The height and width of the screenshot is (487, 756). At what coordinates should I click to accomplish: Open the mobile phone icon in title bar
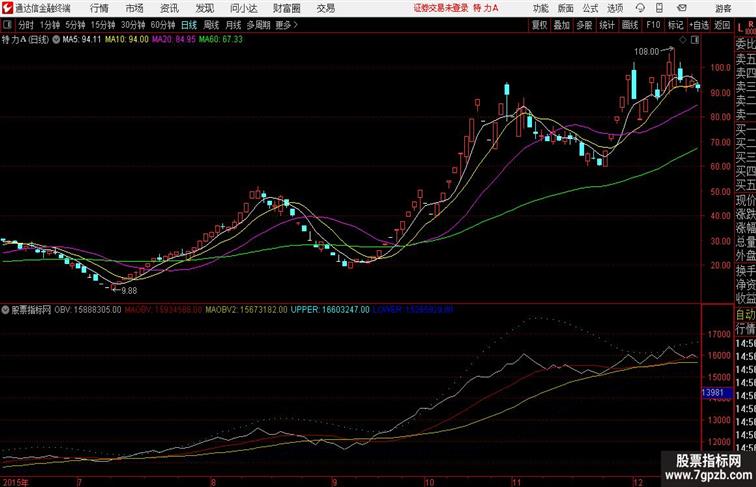[659, 8]
